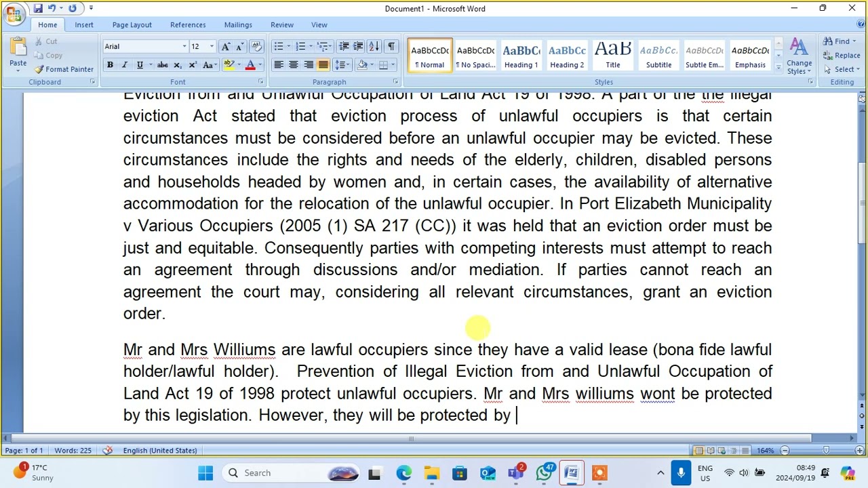Save the document from Quick Access toolbar
The image size is (868, 488).
point(38,9)
